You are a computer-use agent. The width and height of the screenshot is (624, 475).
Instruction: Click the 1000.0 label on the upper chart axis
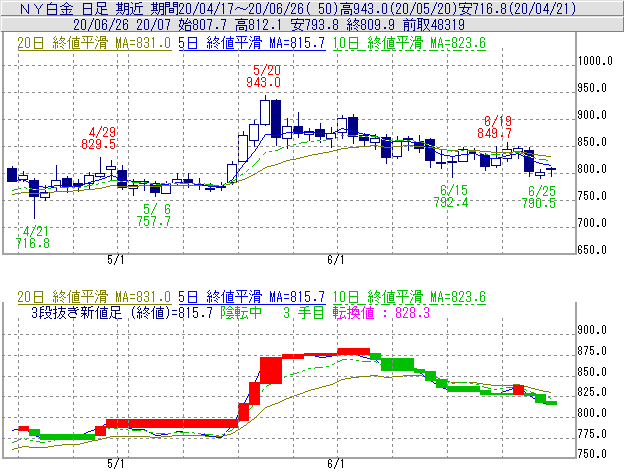[x=595, y=61]
